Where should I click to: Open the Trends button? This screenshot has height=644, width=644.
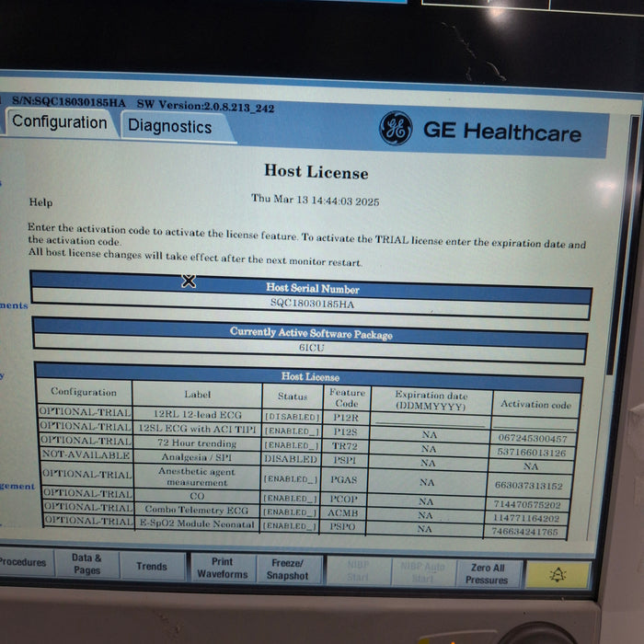[x=152, y=567]
